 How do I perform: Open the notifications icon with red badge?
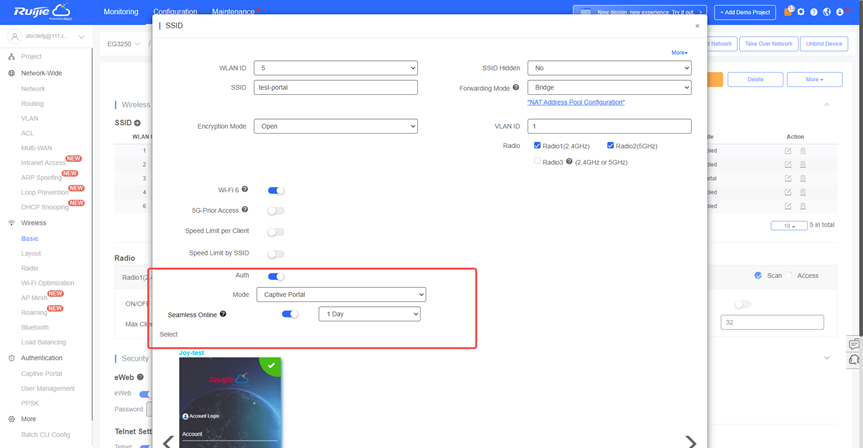[788, 12]
